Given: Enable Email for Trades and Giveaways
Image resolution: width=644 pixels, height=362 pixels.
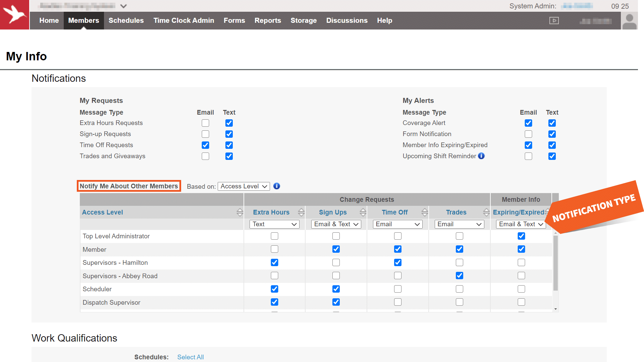Looking at the screenshot, I should coord(205,156).
